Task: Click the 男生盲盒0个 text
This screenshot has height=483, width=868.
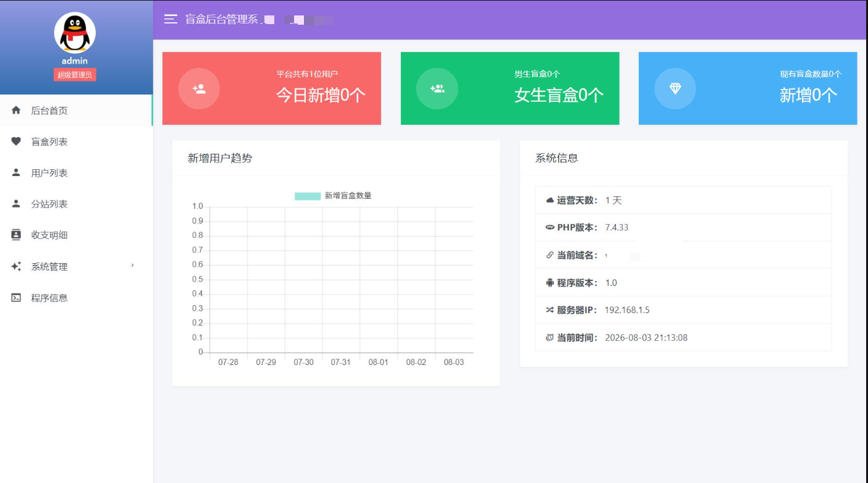Action: [537, 74]
